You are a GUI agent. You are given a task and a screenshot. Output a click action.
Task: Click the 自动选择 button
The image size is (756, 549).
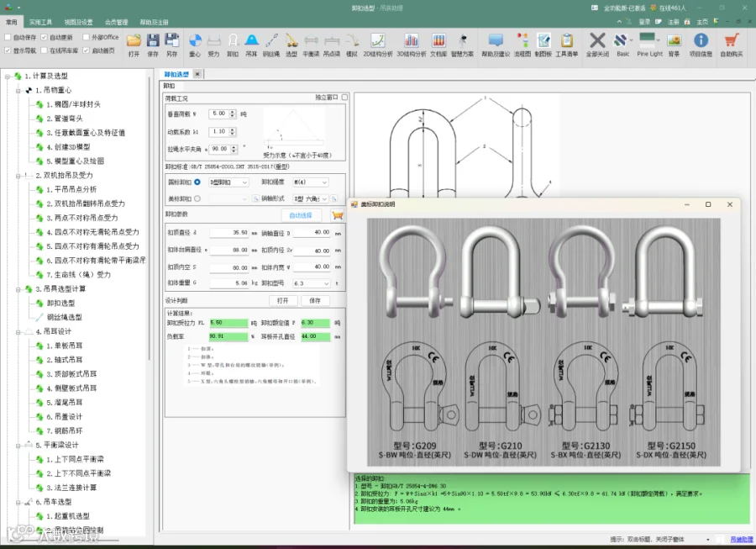(301, 215)
